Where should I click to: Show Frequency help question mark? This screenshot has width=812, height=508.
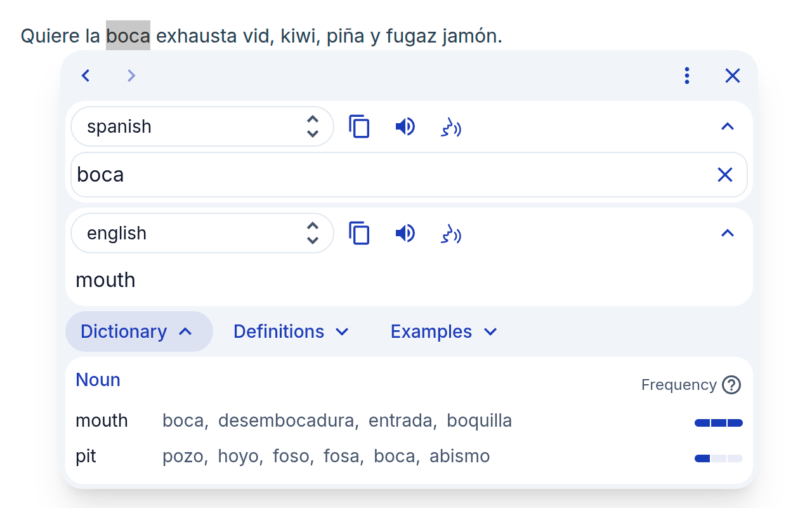tap(731, 385)
